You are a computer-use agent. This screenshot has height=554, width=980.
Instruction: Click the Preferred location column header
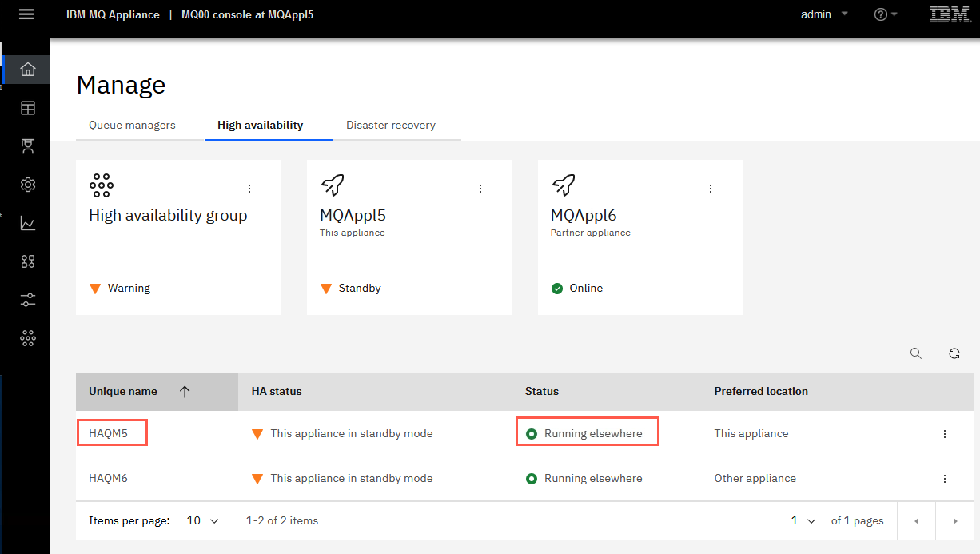pos(761,391)
